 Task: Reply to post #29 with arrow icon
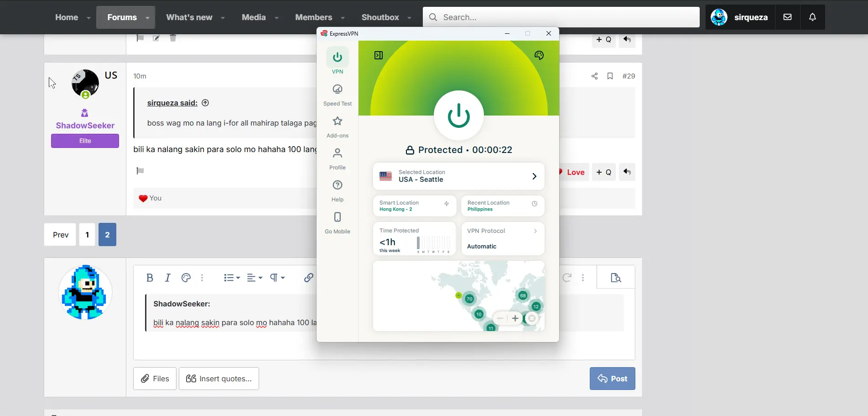click(627, 172)
